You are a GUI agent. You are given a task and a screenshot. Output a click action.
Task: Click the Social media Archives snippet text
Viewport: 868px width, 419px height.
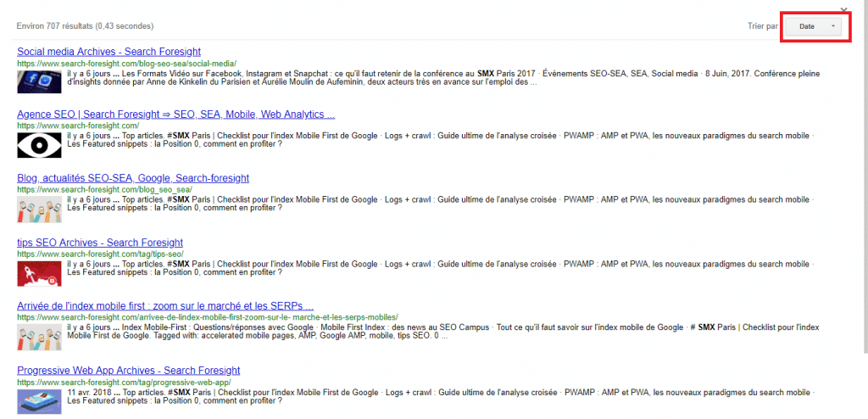[x=442, y=78]
